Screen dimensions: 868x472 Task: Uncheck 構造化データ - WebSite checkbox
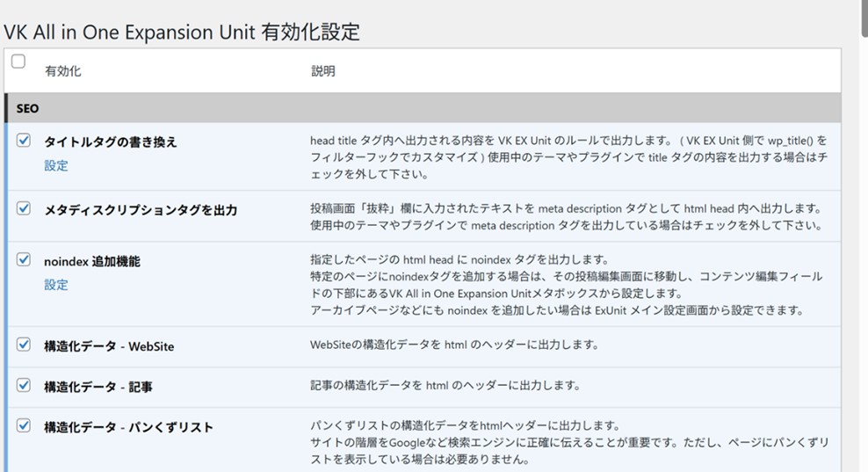(23, 345)
